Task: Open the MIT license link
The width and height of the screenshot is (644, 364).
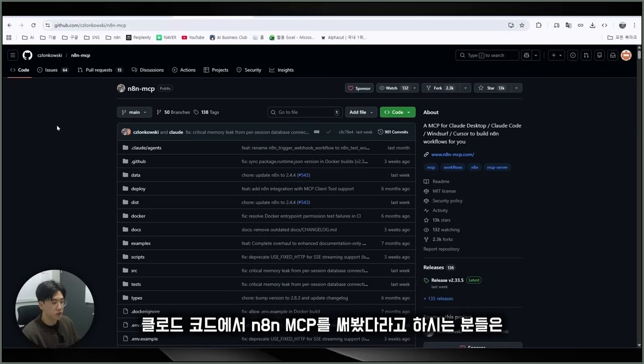Action: 444,191
